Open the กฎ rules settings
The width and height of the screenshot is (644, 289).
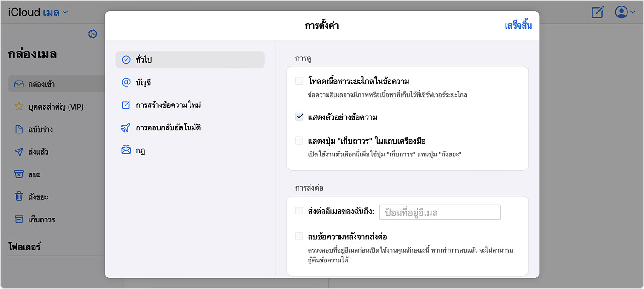(140, 150)
